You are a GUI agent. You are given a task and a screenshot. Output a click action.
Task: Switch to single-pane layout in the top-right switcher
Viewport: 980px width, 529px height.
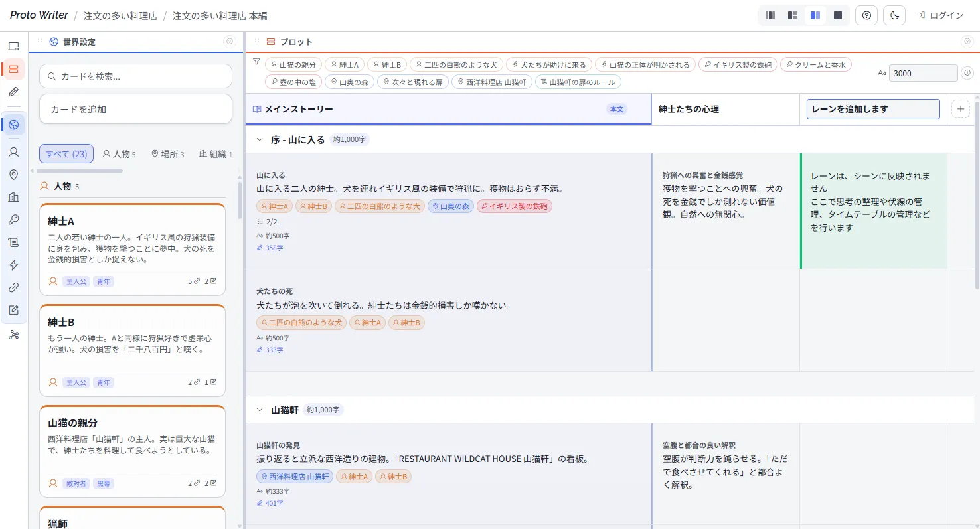(x=838, y=15)
